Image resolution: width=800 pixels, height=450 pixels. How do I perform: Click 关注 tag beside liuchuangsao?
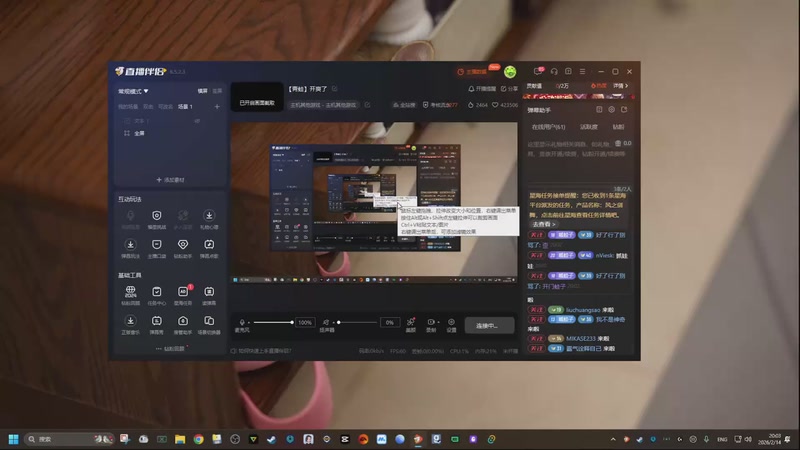click(536, 310)
